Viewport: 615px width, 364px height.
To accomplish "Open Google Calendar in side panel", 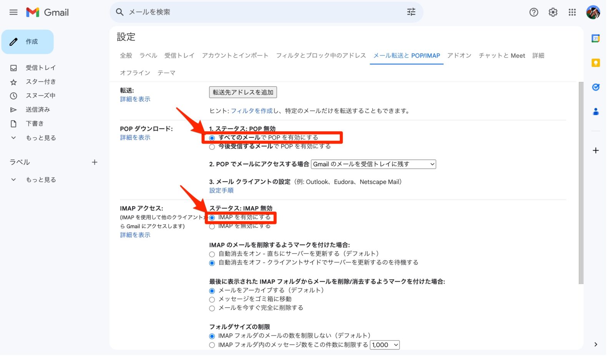I will click(595, 38).
